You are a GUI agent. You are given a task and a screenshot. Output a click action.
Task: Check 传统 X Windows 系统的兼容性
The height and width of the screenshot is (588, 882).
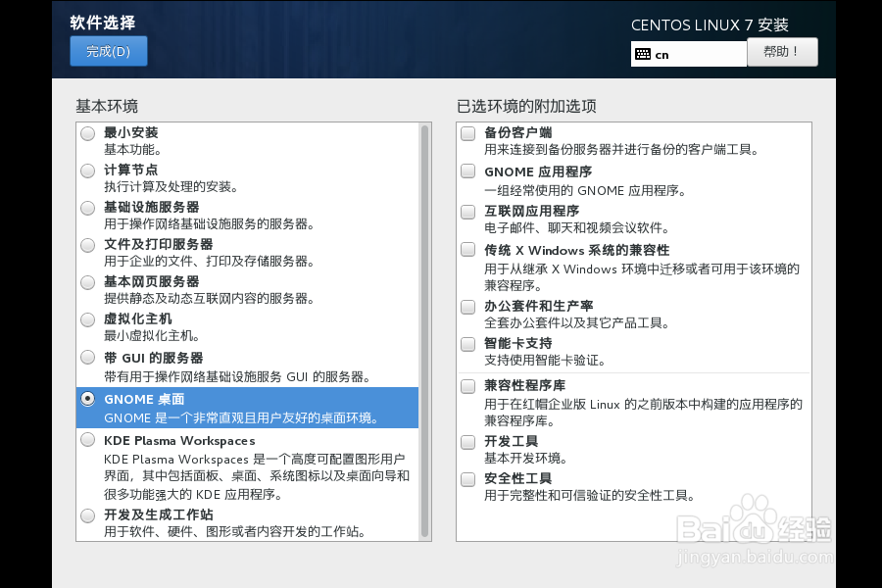(x=467, y=249)
